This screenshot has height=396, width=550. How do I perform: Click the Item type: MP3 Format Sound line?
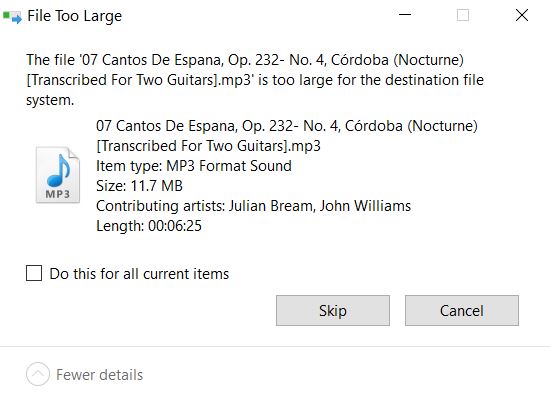click(x=194, y=166)
